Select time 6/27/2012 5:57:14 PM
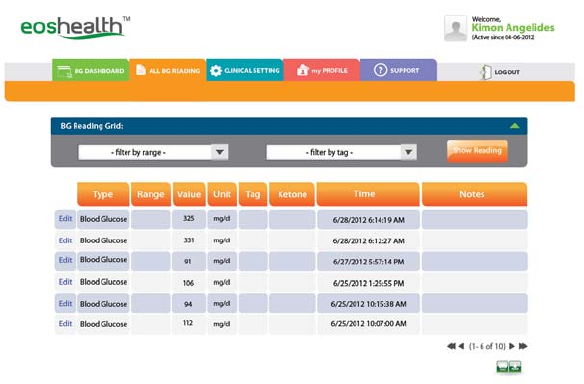Image resolution: width=584 pixels, height=384 pixels. tap(368, 261)
